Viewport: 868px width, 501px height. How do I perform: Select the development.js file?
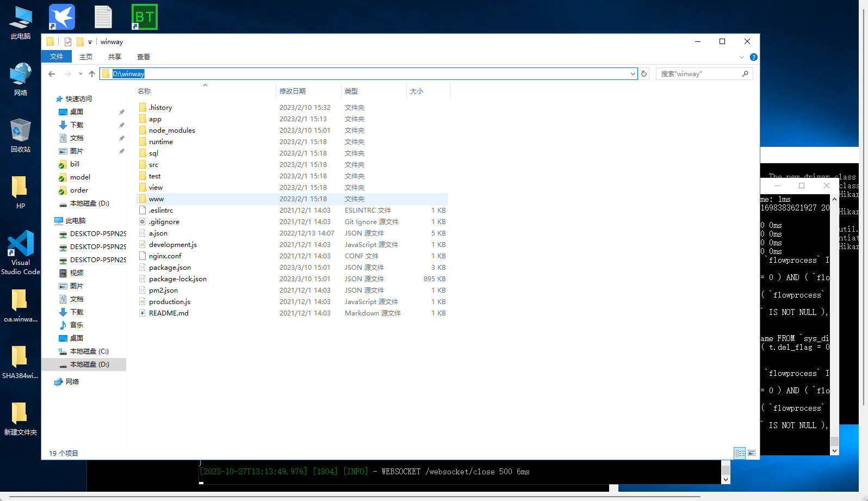point(172,245)
